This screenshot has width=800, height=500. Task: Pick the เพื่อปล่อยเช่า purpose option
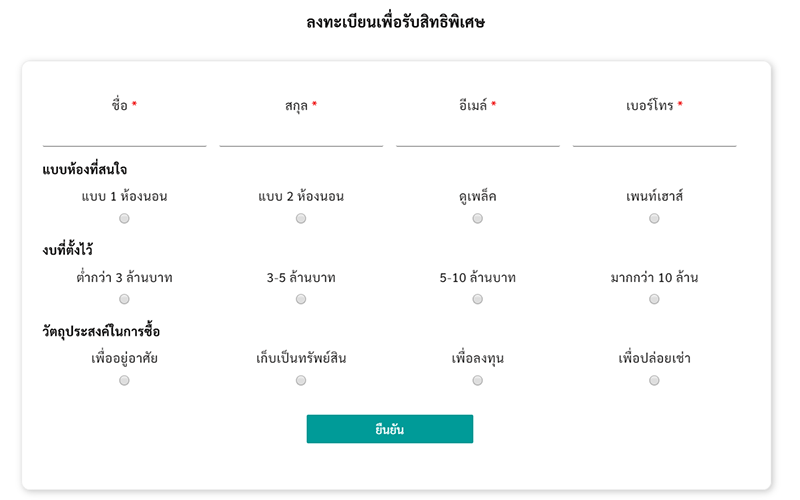[654, 380]
